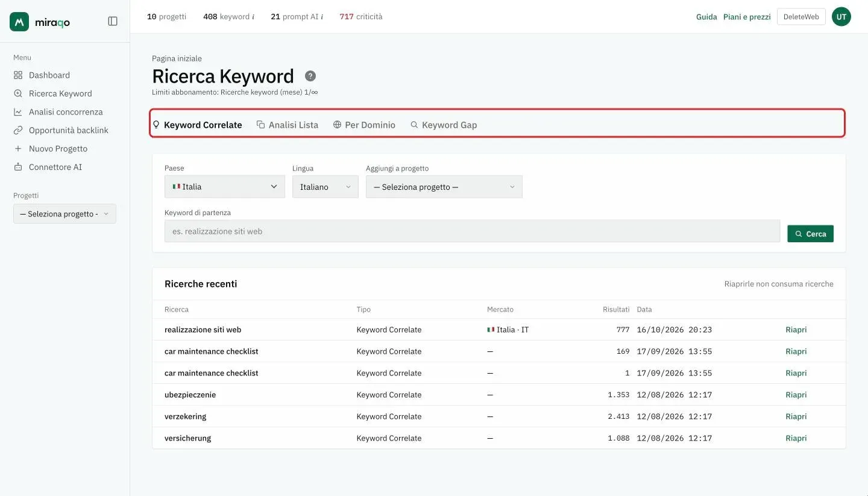The image size is (868, 496).
Task: Reopen the verzekering search
Action: (796, 416)
